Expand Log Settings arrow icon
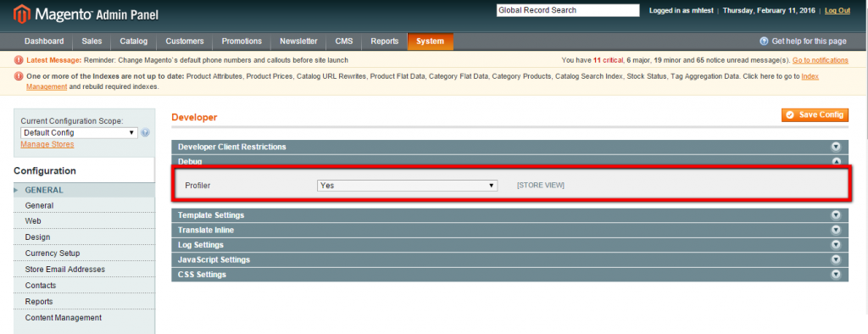 (x=836, y=245)
